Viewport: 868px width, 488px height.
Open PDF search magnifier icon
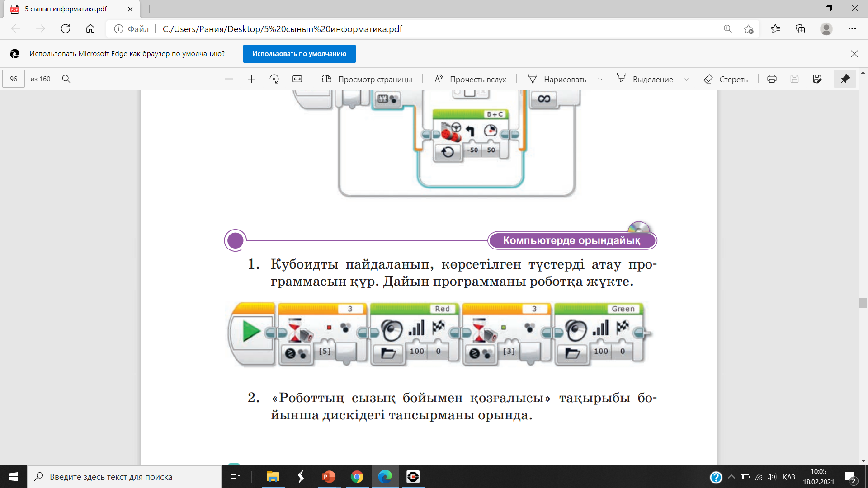coord(66,79)
